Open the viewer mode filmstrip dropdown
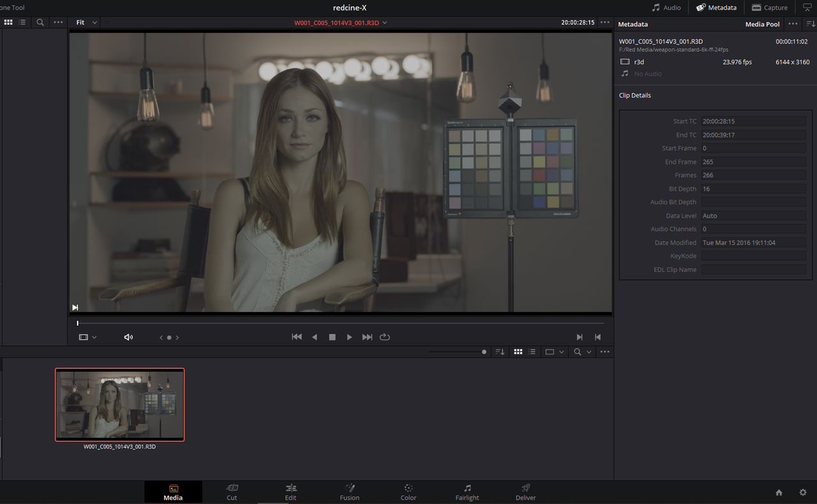The height and width of the screenshot is (504, 817). point(87,337)
